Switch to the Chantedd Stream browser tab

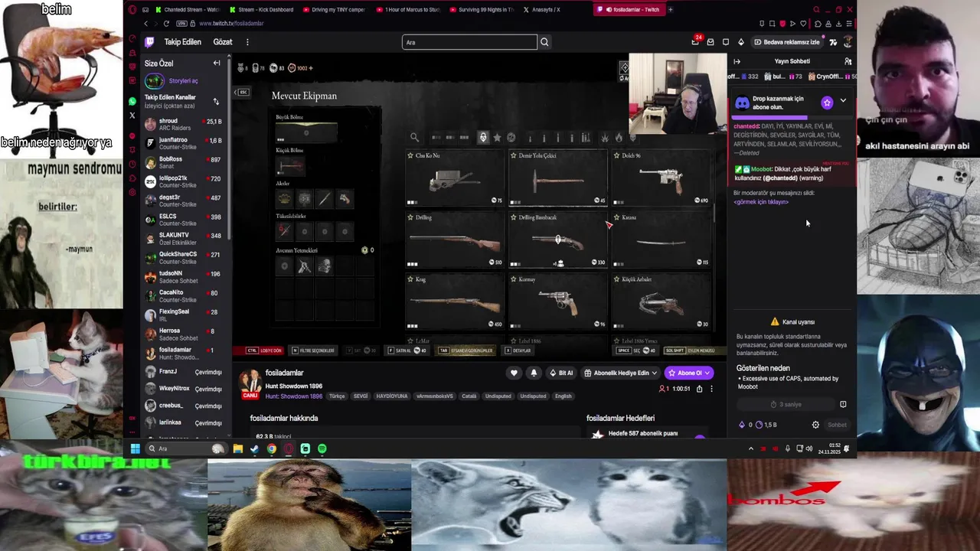[188, 10]
